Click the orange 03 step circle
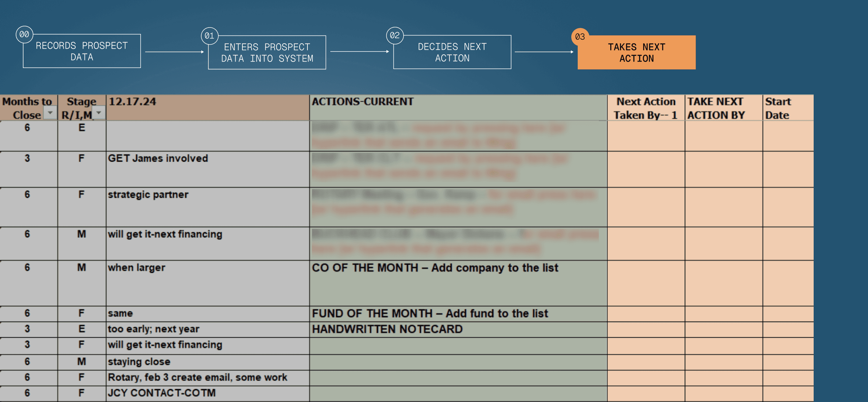 point(580,36)
